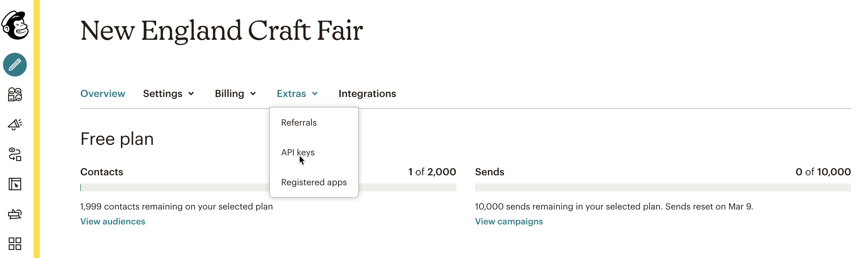Open the Content Studio sidebar icon
Viewport: 868px width, 258px height.
click(15, 214)
